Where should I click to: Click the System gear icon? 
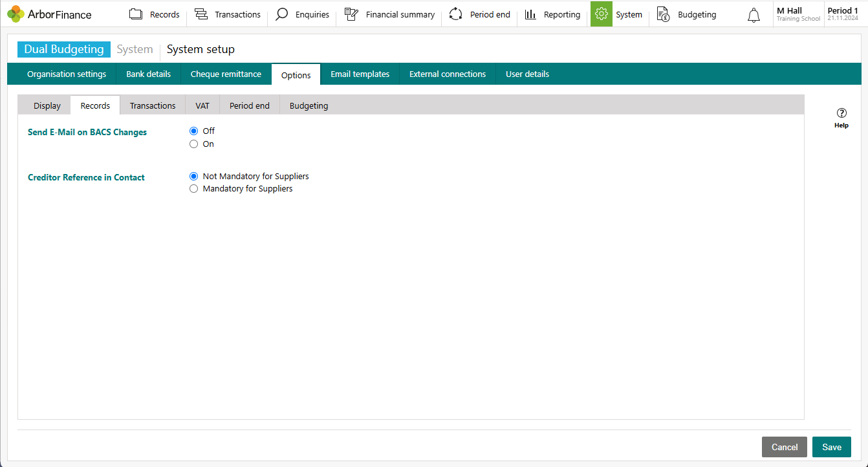(x=602, y=14)
